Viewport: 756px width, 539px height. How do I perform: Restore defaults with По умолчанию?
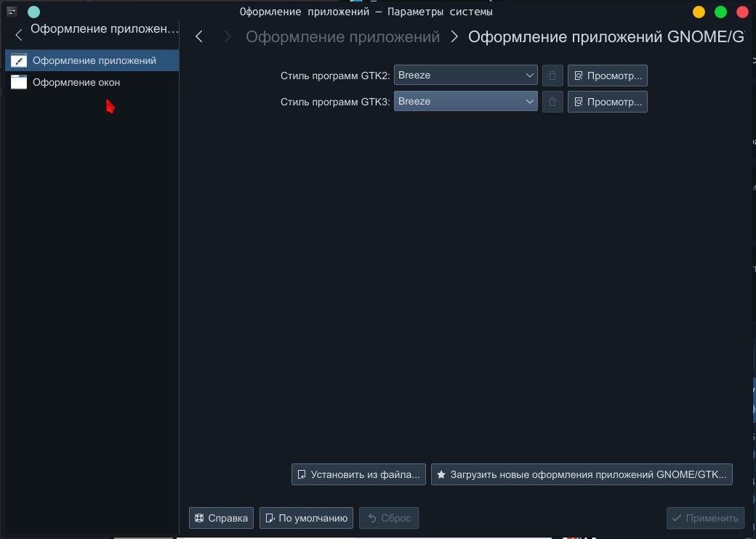(306, 518)
